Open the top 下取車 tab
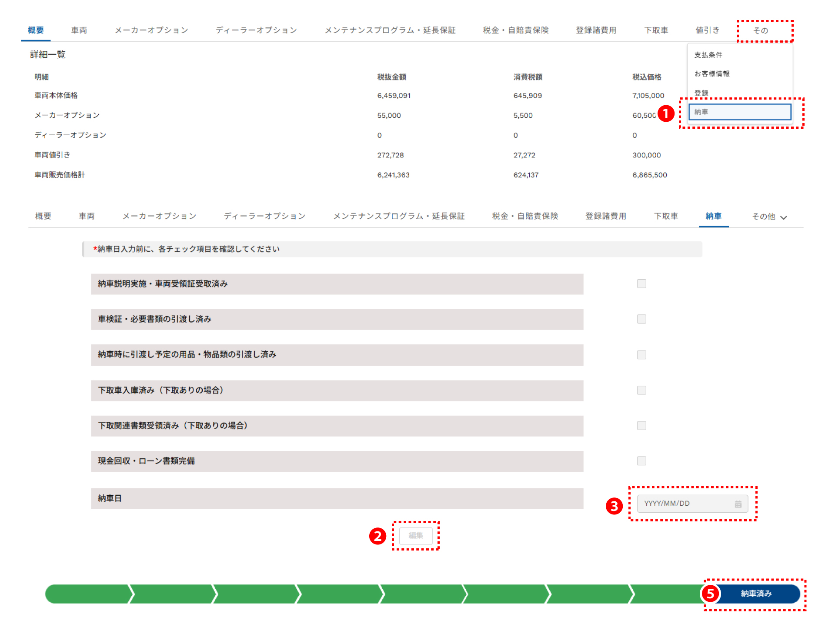Viewport: 835px width, 644px height. [x=656, y=30]
